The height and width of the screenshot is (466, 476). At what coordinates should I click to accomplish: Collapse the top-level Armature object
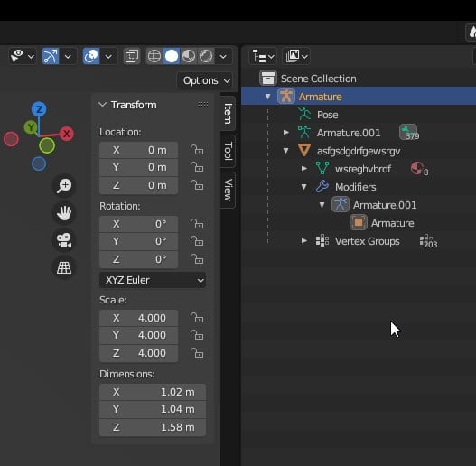(x=267, y=97)
